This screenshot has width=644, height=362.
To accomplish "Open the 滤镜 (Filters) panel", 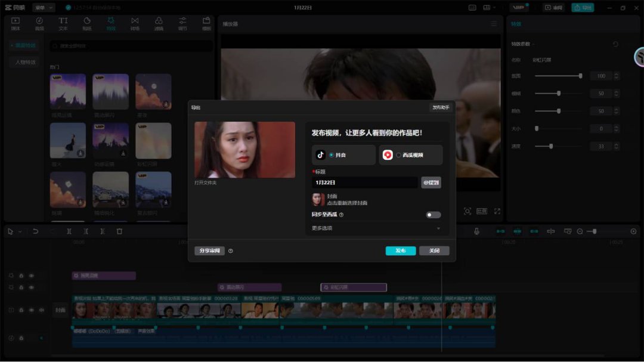I will (159, 23).
